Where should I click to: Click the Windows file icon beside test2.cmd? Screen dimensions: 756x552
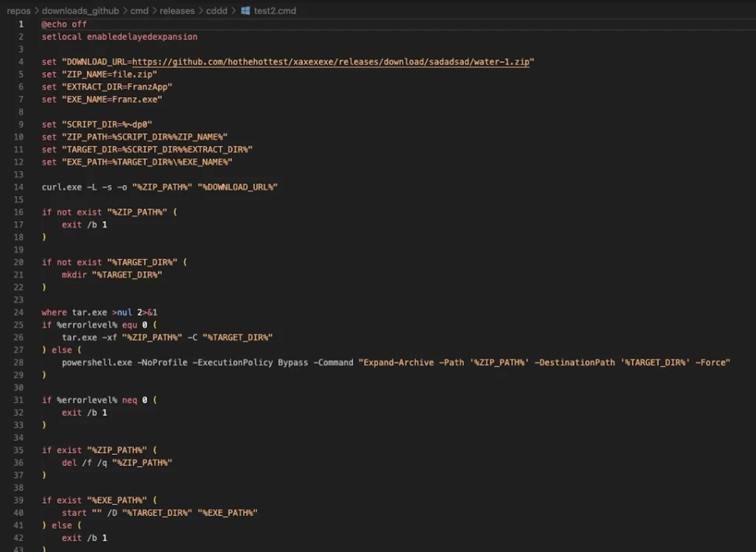pyautogui.click(x=245, y=11)
